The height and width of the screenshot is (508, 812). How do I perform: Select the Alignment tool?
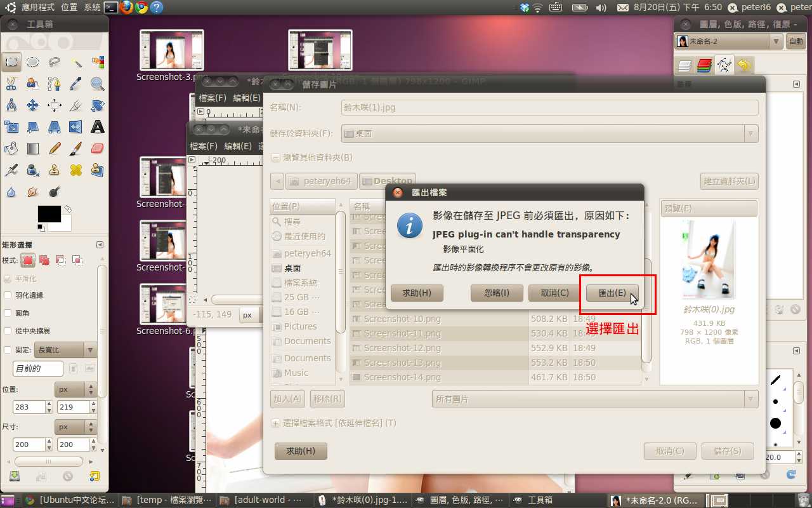click(55, 105)
